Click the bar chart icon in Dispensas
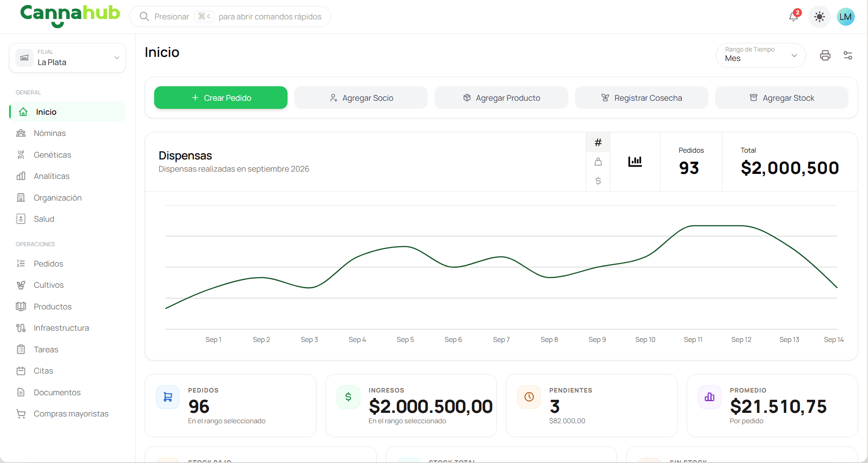The image size is (868, 463). pos(635,161)
